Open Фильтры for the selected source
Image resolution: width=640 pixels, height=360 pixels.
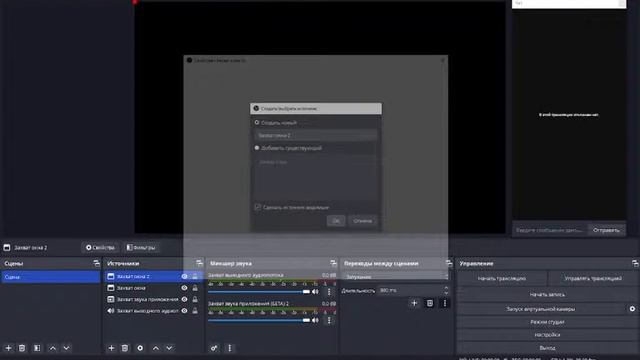[141, 247]
